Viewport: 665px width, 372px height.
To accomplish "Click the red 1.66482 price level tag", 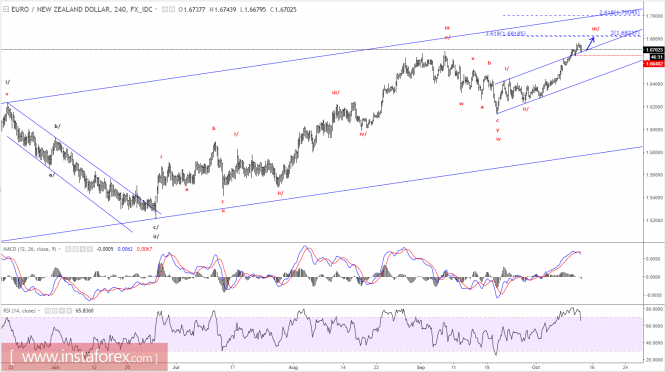I will click(654, 64).
